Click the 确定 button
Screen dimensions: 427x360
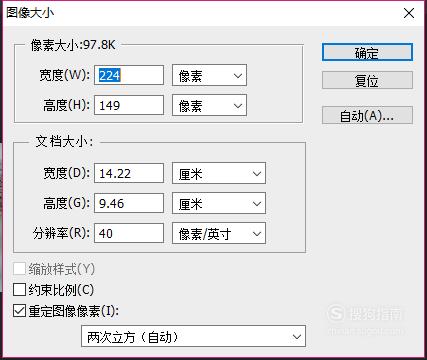[x=367, y=52]
